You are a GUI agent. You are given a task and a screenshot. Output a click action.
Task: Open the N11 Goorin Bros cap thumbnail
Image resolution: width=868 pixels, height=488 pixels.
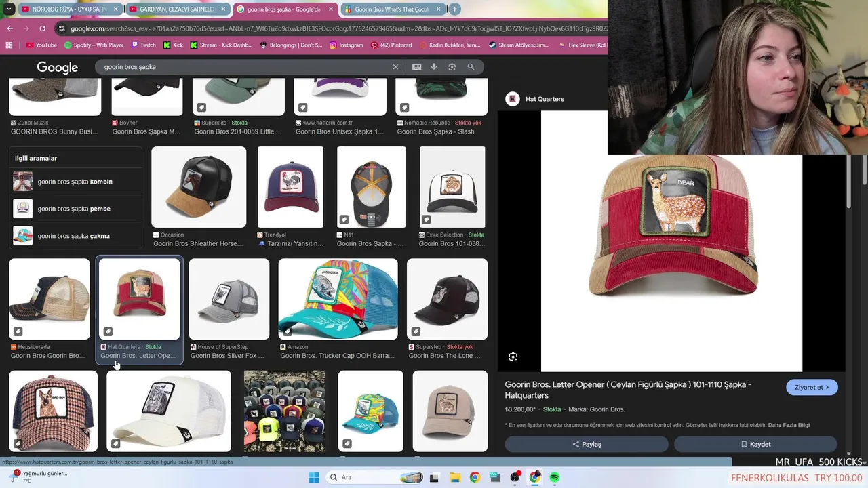click(x=371, y=187)
